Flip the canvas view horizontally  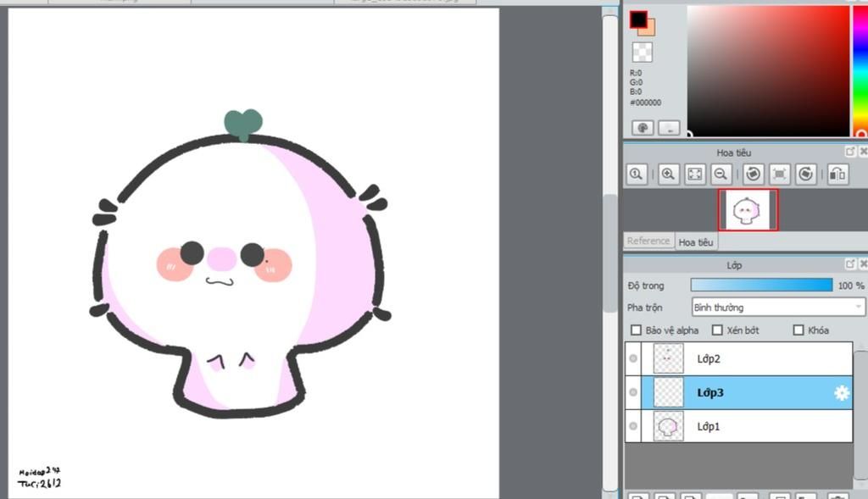[x=838, y=175]
